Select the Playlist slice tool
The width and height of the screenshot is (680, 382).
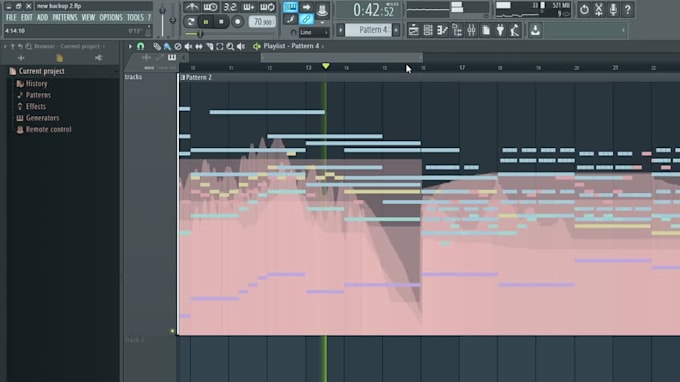click(x=209, y=46)
